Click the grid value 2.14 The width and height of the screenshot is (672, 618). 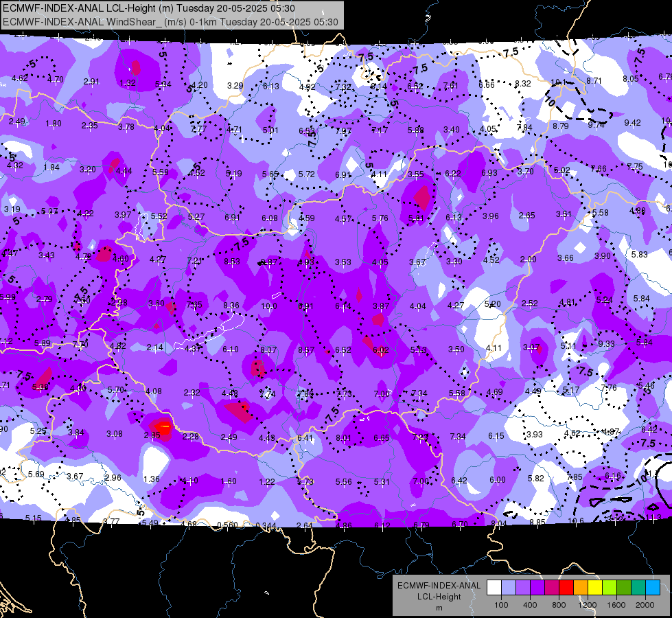pos(154,347)
